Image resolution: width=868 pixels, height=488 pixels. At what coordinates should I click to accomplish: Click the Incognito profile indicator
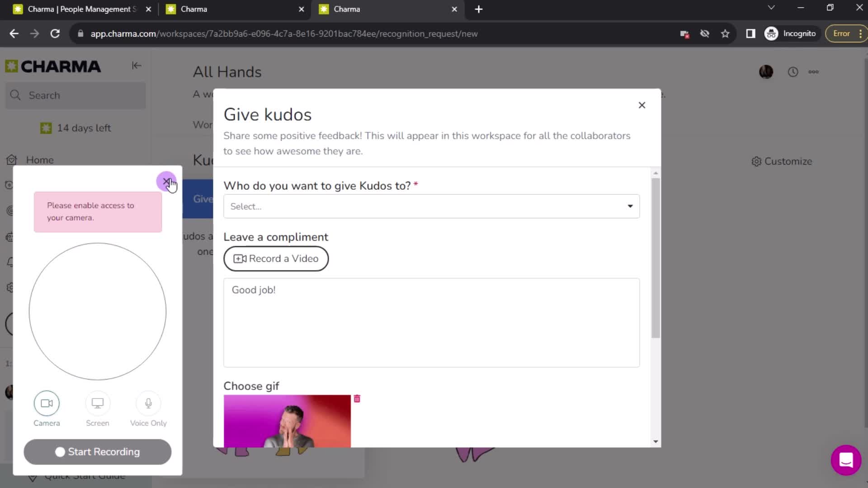click(x=791, y=33)
